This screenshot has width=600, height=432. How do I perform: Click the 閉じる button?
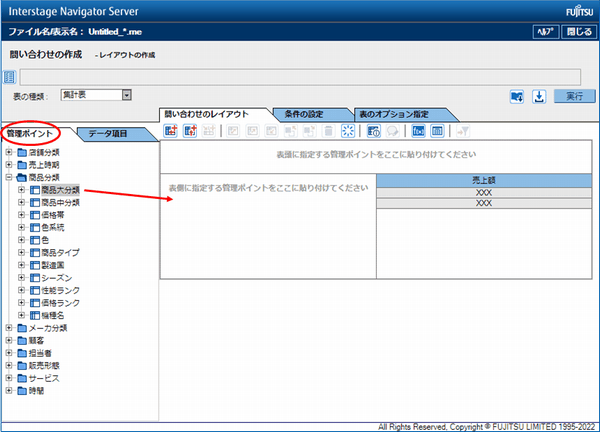pyautogui.click(x=579, y=32)
